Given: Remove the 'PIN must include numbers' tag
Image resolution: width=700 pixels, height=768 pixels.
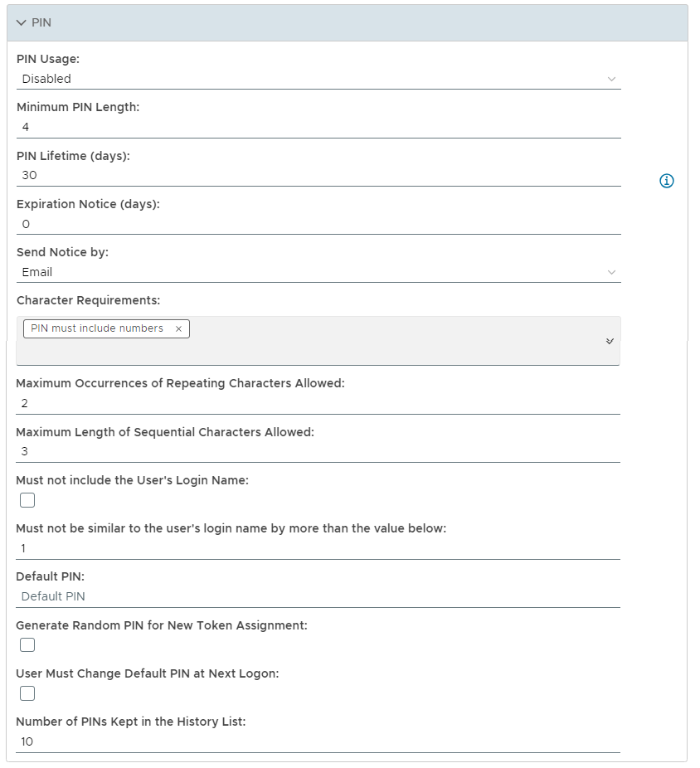Looking at the screenshot, I should coord(178,328).
